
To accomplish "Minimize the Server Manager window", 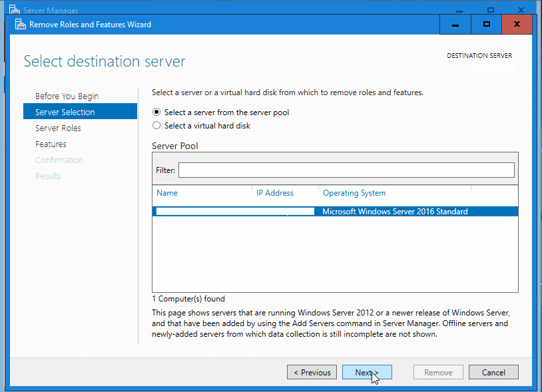I will (459, 9).
